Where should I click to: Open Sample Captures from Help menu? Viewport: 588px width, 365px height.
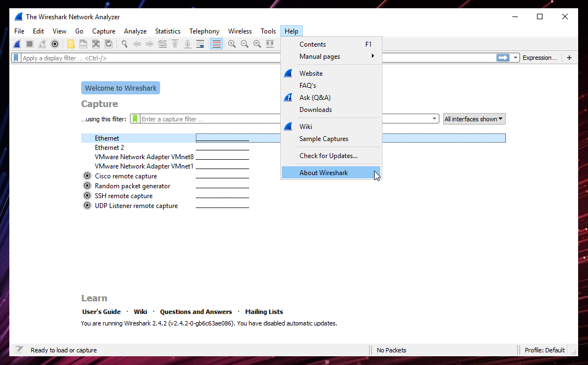331,139
